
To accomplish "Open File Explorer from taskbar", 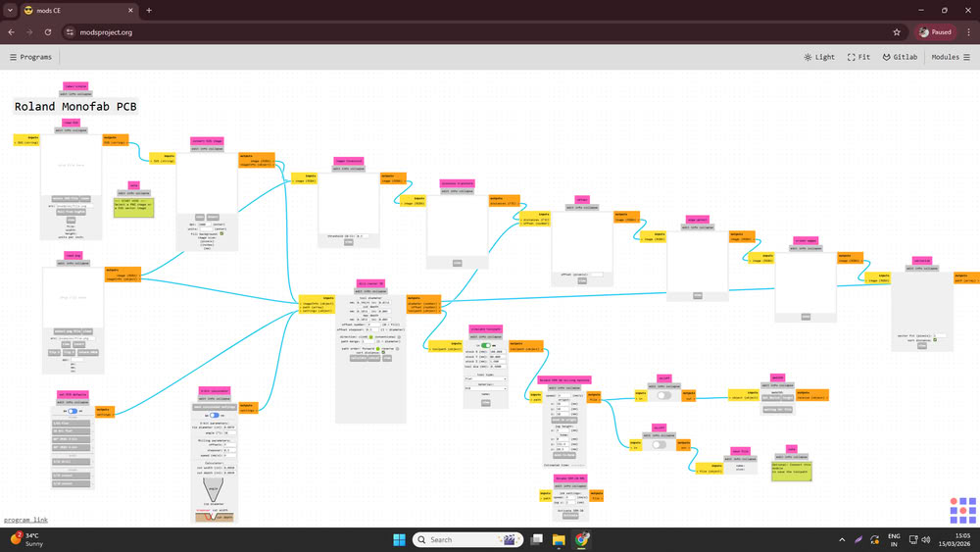I will 559,539.
